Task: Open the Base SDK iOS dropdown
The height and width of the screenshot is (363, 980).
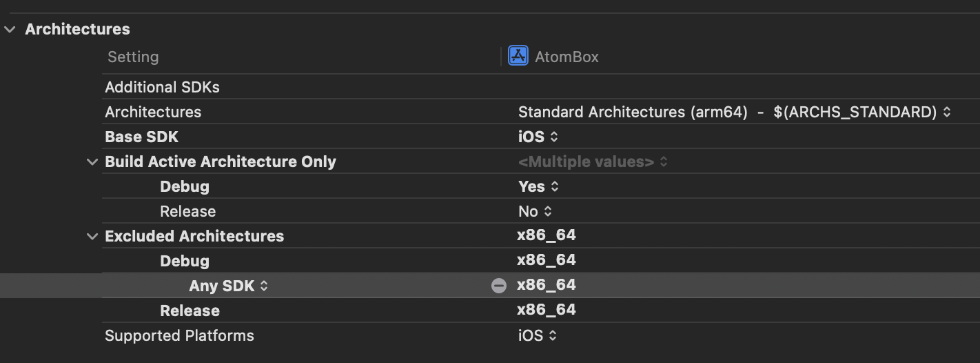Action: tap(538, 137)
